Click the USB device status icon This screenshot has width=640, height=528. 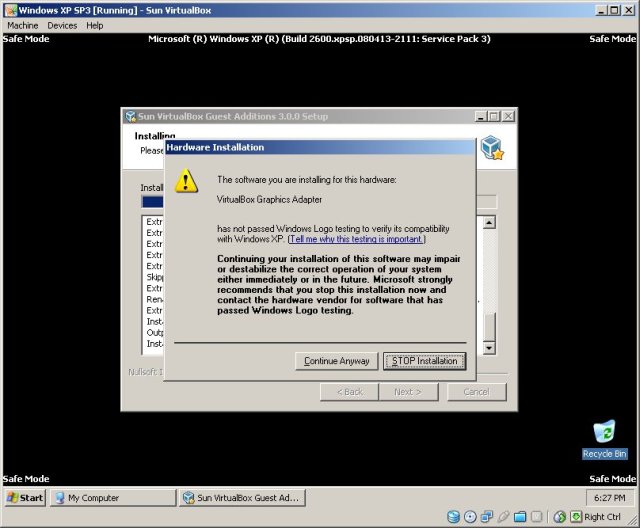click(x=504, y=517)
